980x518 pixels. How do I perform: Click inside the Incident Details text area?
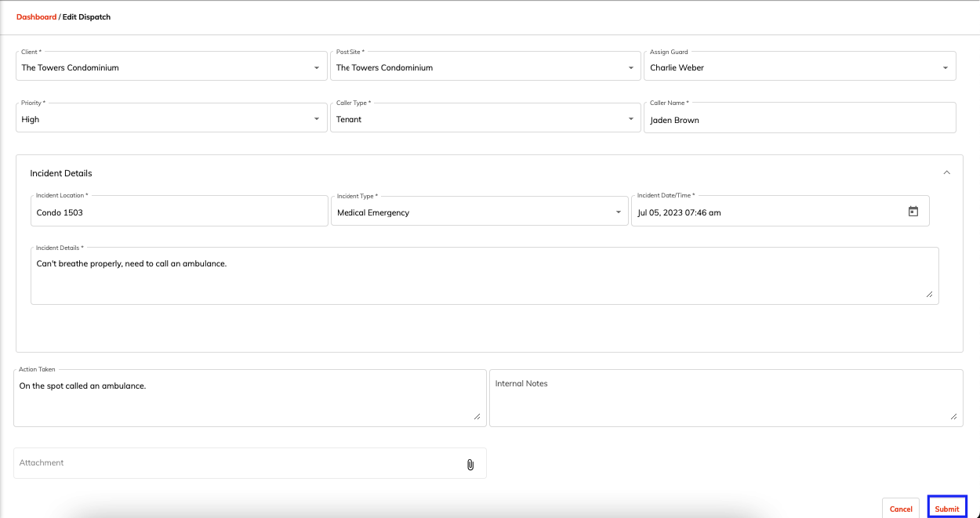[x=485, y=274]
